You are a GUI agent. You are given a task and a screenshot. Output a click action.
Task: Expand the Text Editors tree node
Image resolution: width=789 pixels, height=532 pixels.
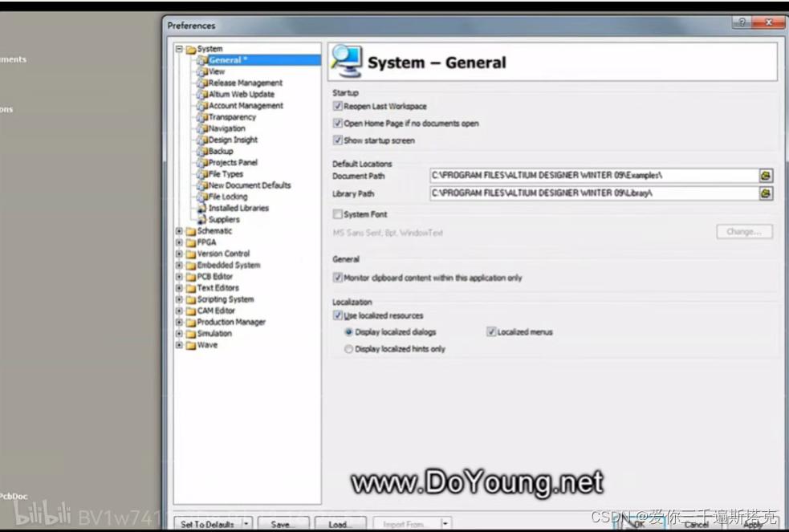[179, 288]
